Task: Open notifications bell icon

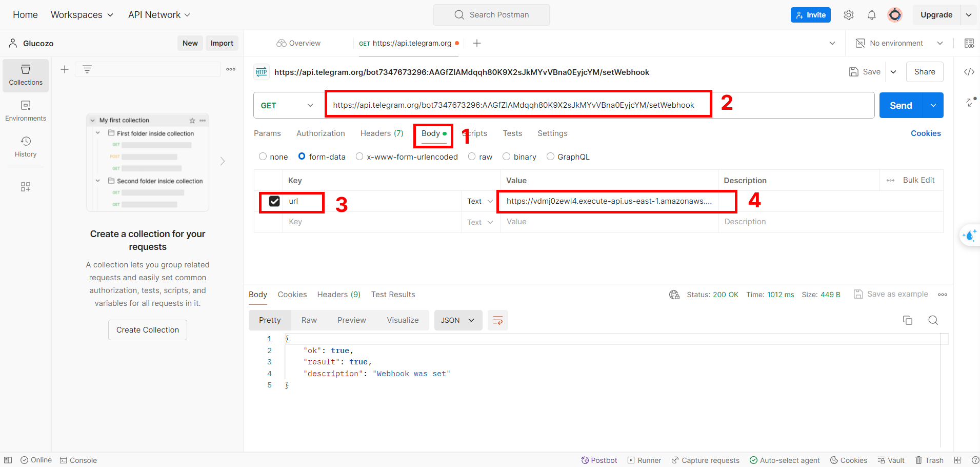Action: (x=872, y=15)
